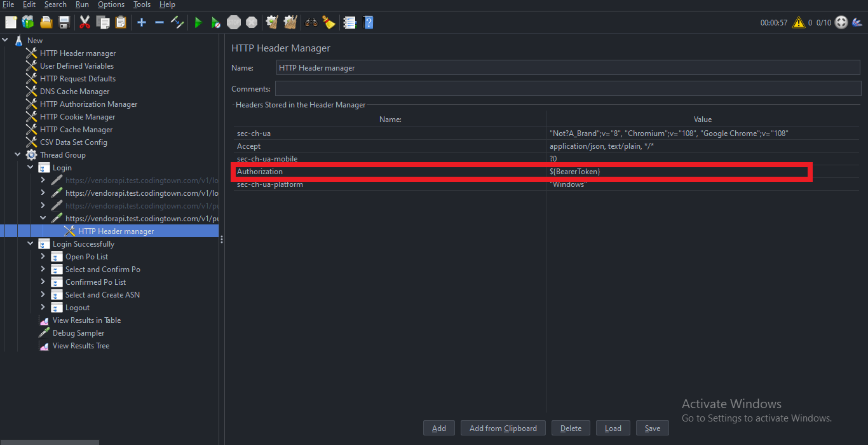Open the Edit menu
This screenshot has width=868, height=445.
point(29,4)
